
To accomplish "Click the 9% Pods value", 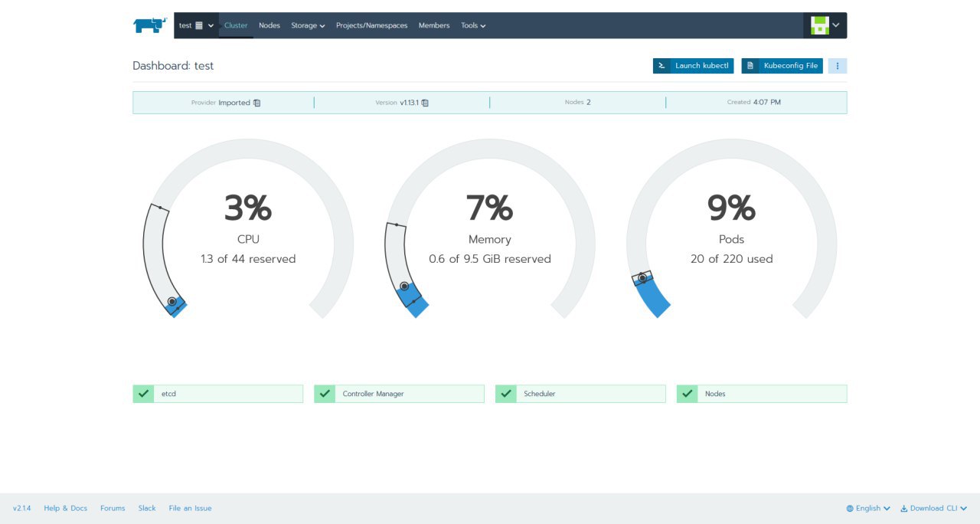I will tap(731, 208).
